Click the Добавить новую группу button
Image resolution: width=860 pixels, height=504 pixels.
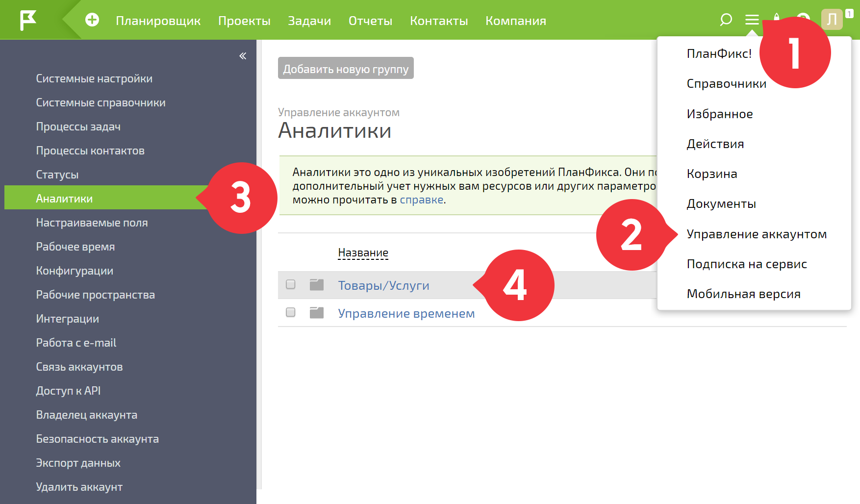346,68
